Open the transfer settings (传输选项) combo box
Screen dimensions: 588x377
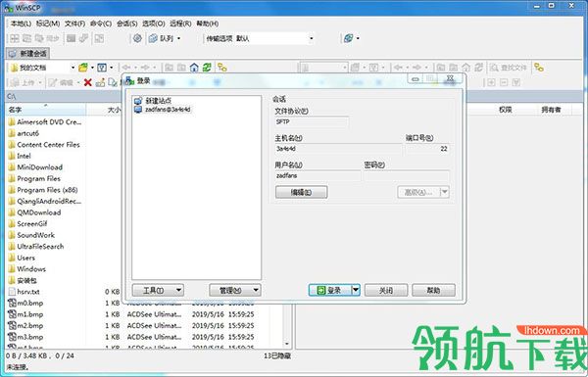(x=260, y=38)
